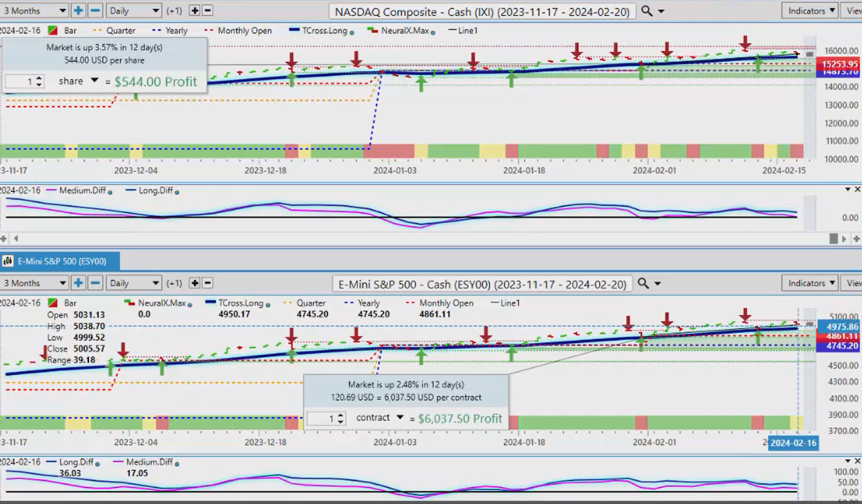
Task: Click the 4975.86 price label on E-Mini axis
Action: 838,327
